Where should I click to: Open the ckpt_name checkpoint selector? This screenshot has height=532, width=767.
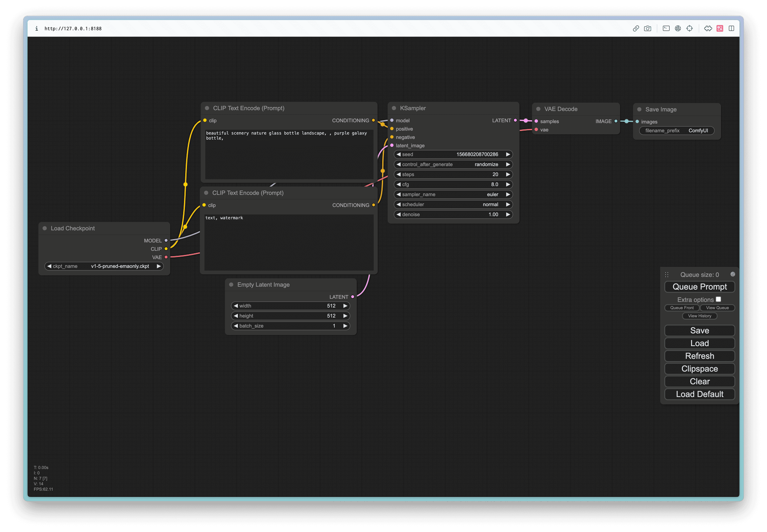click(104, 266)
